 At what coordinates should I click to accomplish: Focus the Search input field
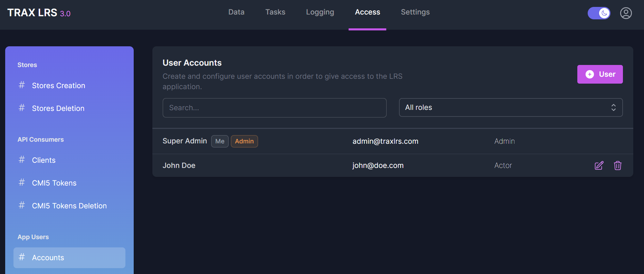coord(274,108)
